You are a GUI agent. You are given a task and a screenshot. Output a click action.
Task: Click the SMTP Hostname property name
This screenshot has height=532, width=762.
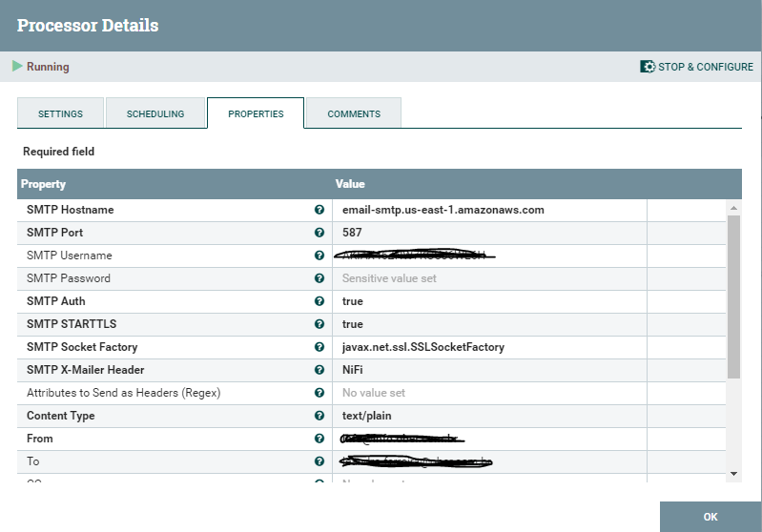[70, 210]
